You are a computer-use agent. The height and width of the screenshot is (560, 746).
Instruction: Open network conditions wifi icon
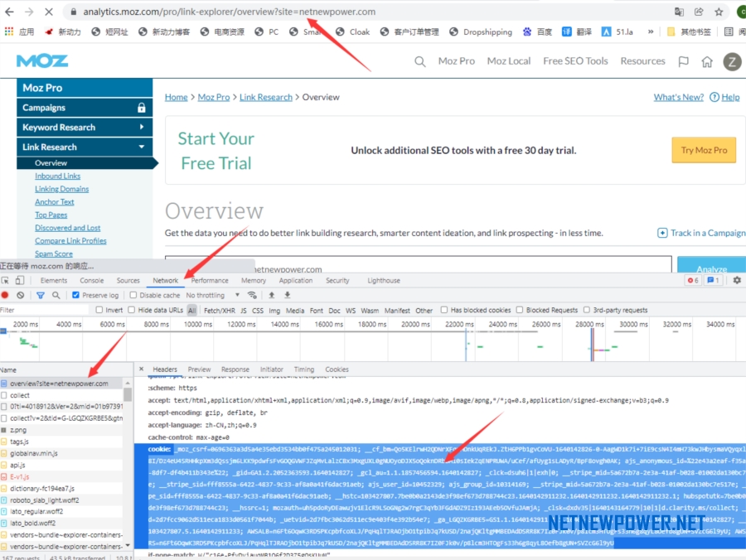pos(252,295)
